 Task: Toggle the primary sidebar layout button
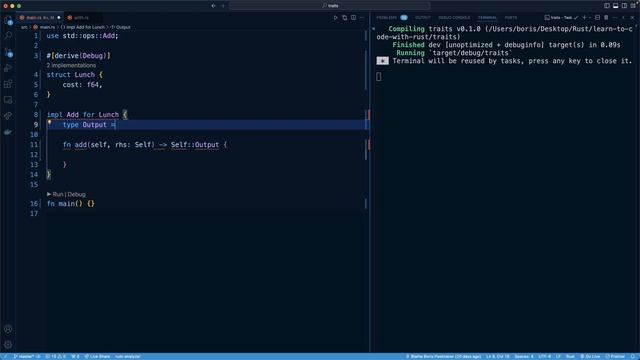(x=607, y=6)
